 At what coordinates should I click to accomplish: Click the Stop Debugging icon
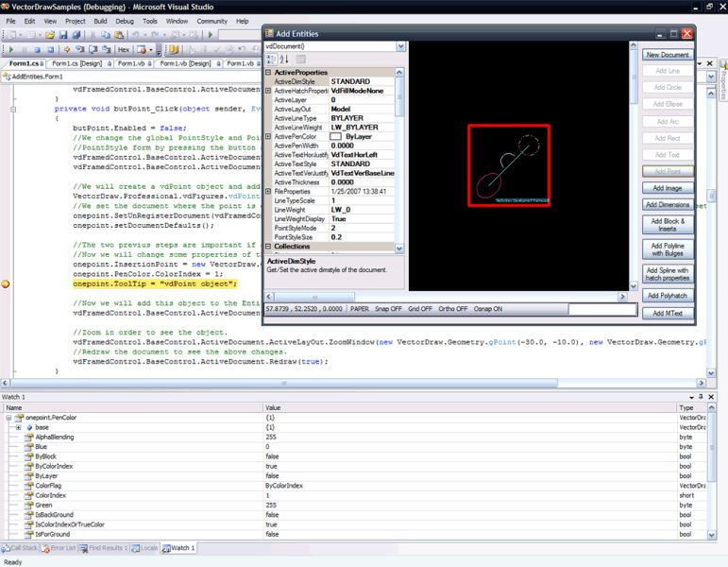(37, 49)
